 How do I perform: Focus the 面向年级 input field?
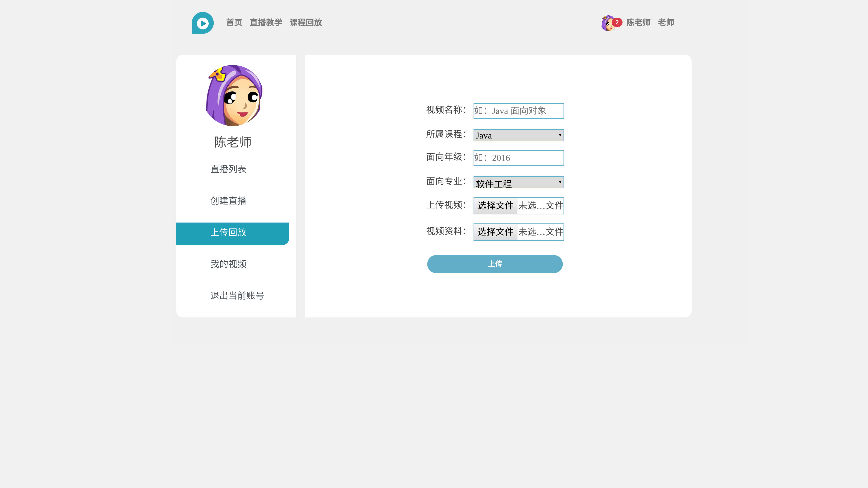coord(518,158)
